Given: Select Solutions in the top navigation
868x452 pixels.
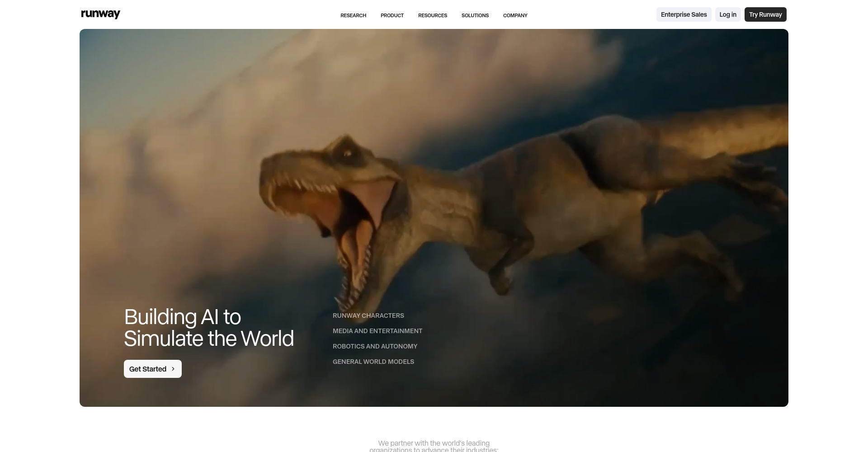Looking at the screenshot, I should 475,15.
